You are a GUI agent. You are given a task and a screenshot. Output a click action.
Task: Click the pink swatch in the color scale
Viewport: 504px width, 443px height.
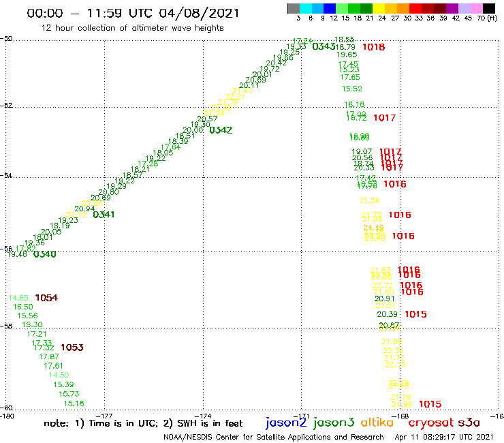tap(476, 9)
